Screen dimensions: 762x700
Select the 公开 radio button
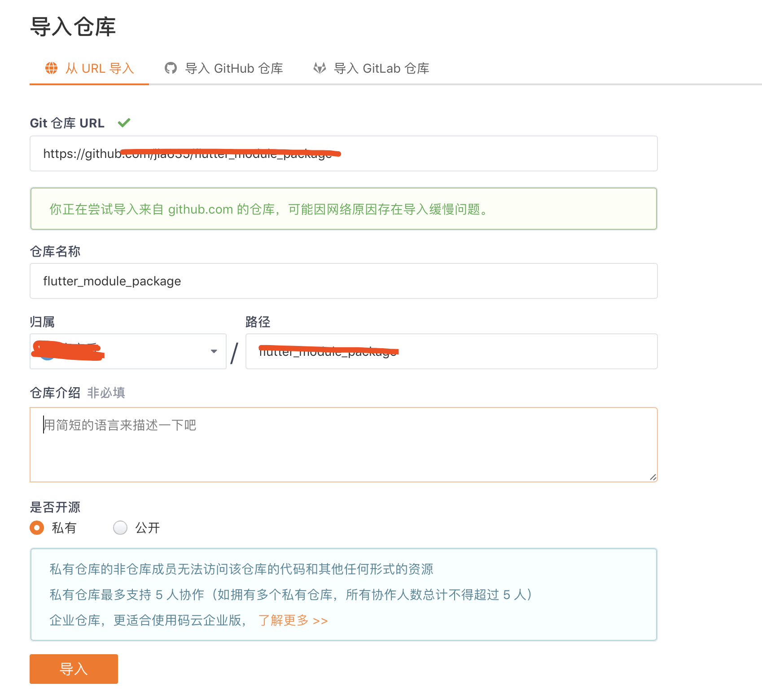tap(120, 528)
